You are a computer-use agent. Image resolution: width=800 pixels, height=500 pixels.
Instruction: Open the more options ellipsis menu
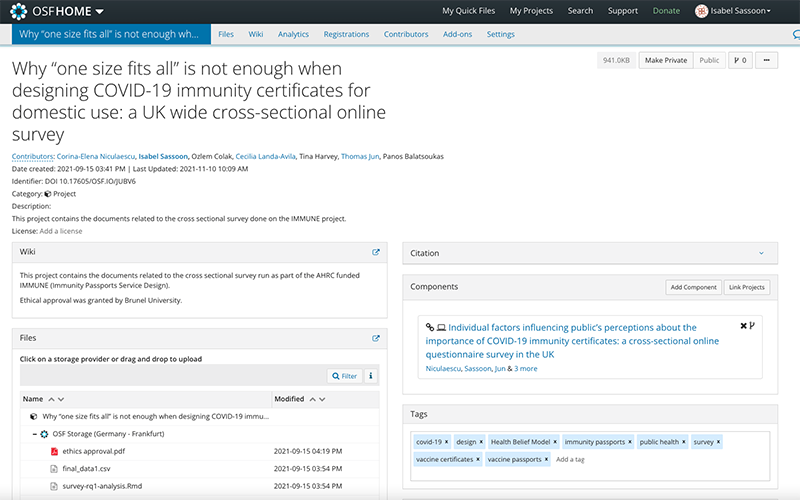click(x=766, y=60)
